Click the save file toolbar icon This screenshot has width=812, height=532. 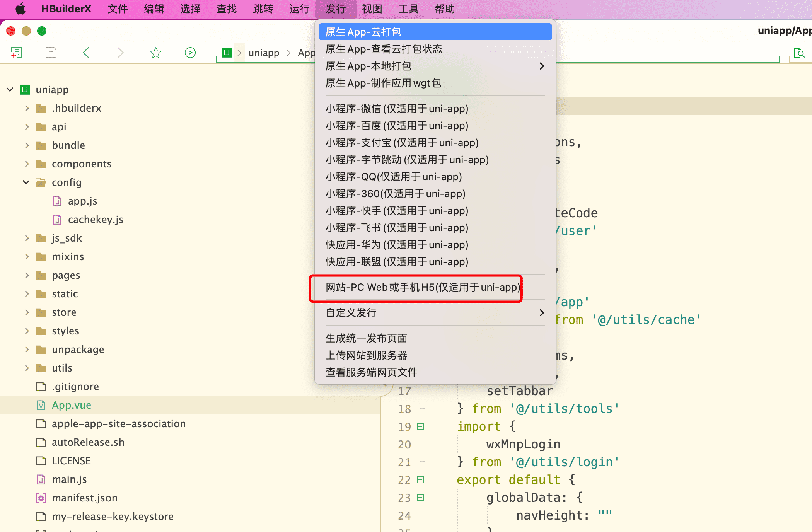click(51, 53)
